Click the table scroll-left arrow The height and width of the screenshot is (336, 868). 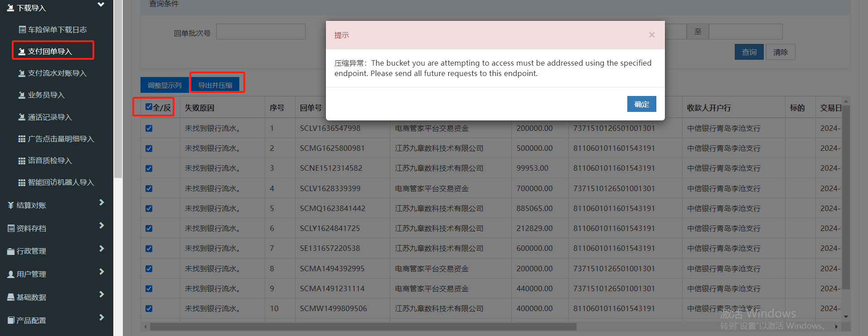pyautogui.click(x=145, y=326)
